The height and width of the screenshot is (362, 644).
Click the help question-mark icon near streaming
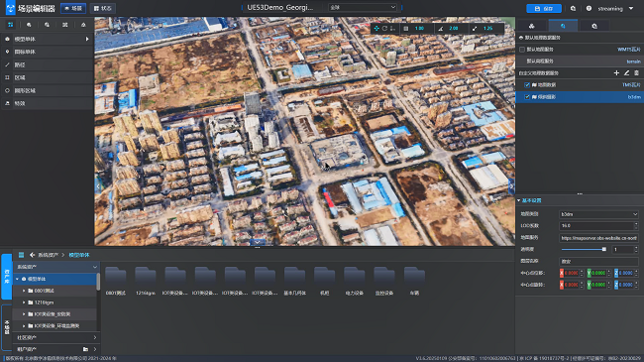[x=589, y=8]
